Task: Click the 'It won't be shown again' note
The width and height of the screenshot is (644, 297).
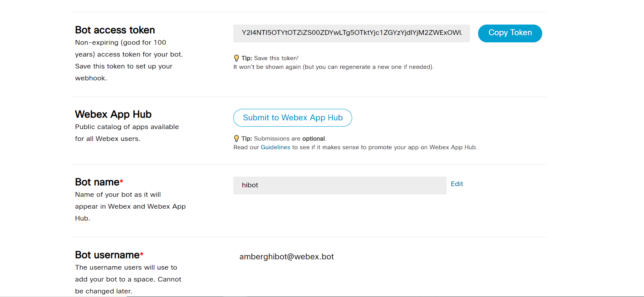Action: [x=333, y=67]
